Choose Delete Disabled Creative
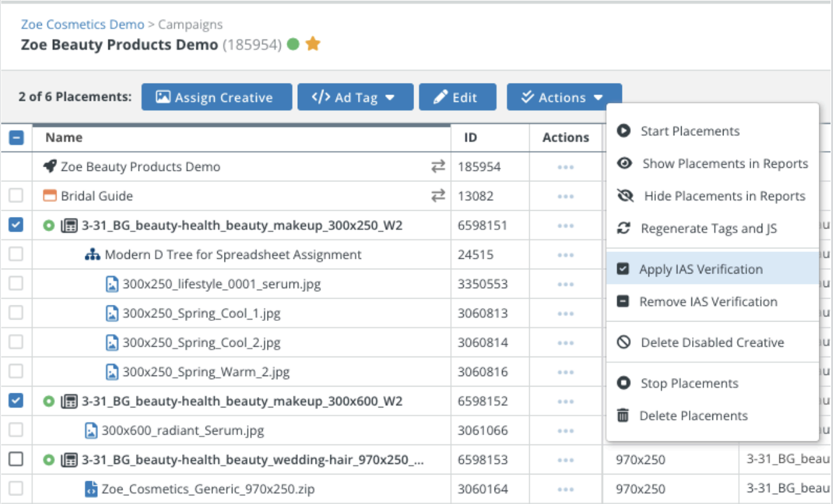 (712, 342)
